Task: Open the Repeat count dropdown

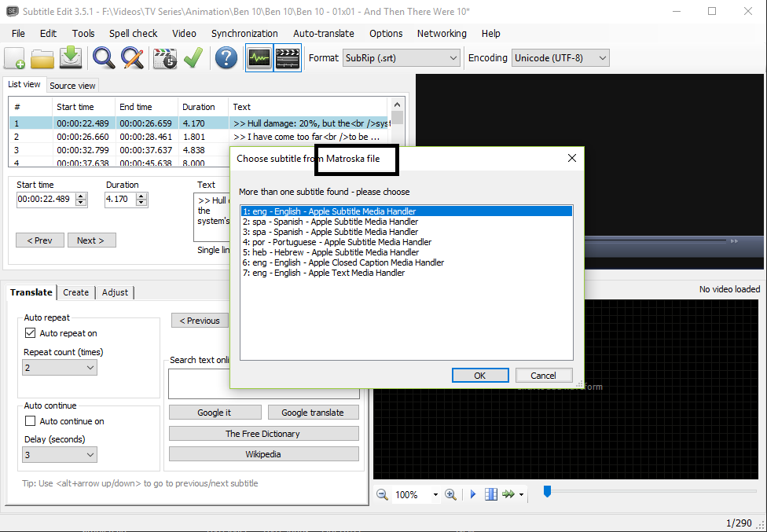Action: point(59,368)
